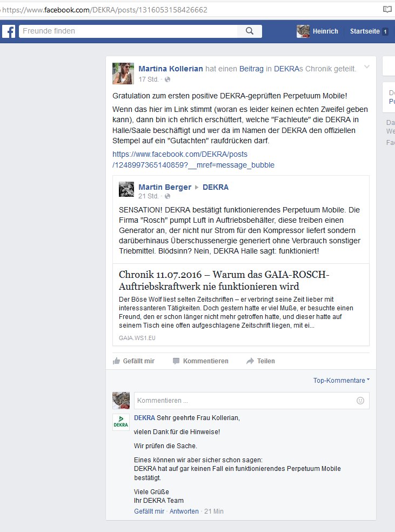395x532 pixels.
Task: Open Martina Kollerian's profile name link
Action: [171, 69]
